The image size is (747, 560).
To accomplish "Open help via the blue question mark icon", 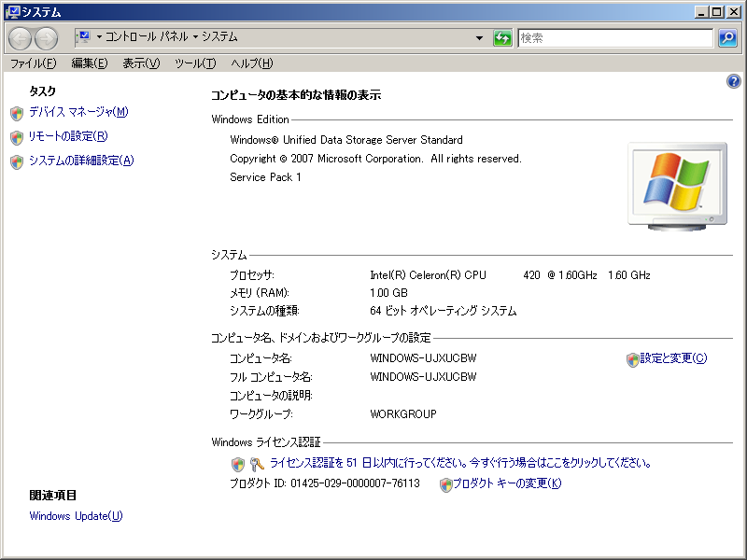I will 734,81.
